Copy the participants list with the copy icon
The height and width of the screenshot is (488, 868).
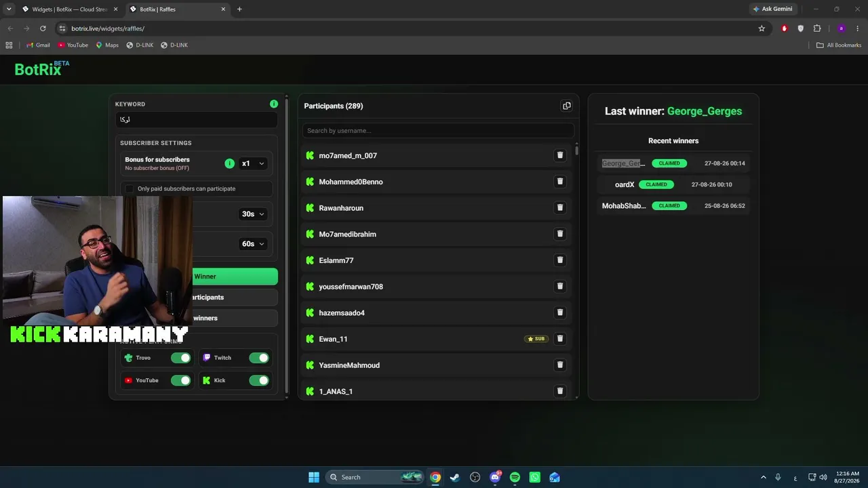coord(567,106)
